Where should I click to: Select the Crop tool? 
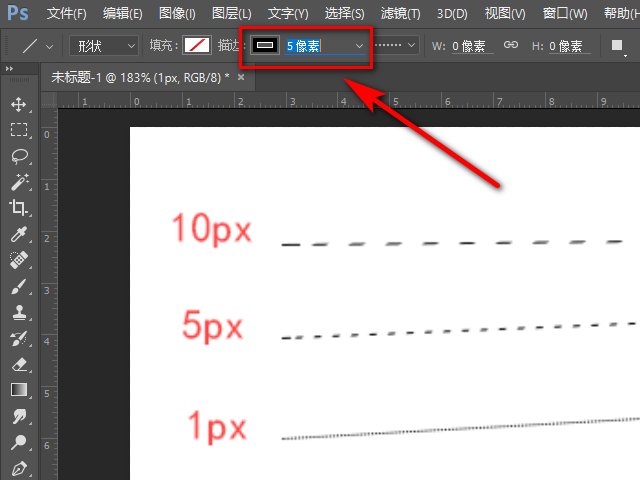click(18, 208)
